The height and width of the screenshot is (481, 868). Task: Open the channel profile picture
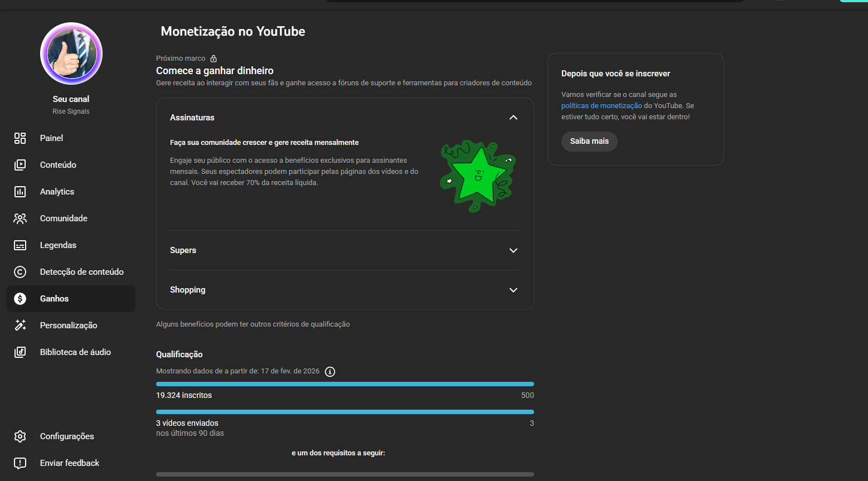click(71, 54)
